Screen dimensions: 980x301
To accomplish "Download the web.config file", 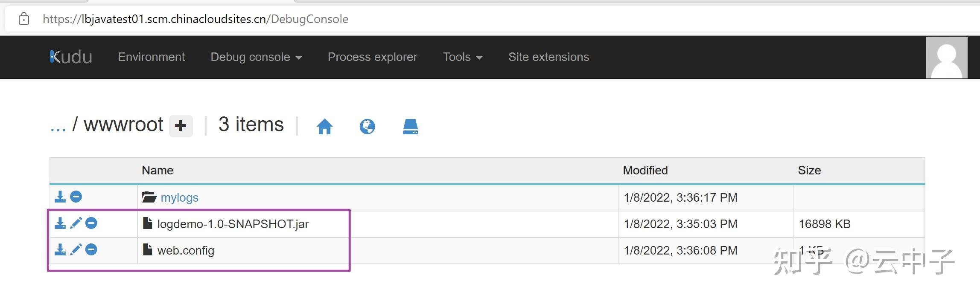I will (60, 250).
